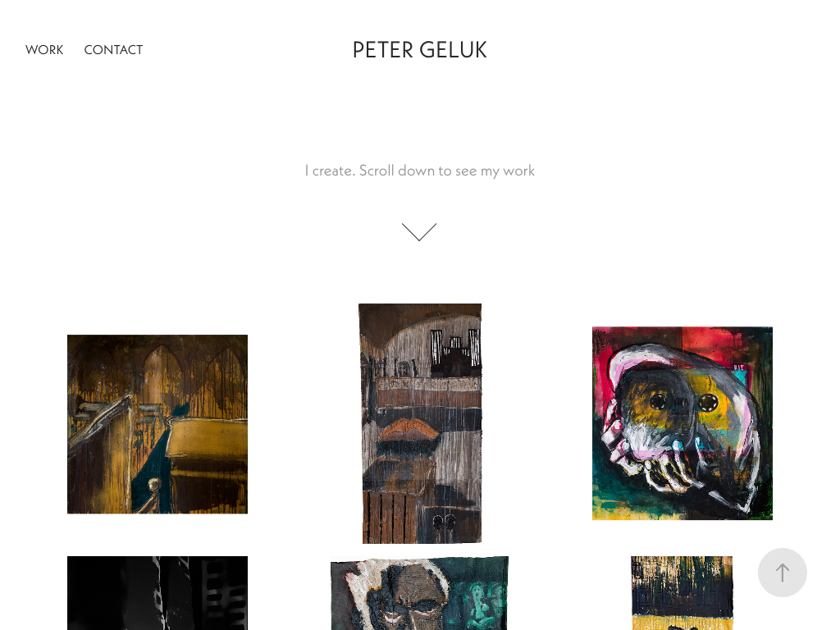The image size is (840, 630).
Task: Click the 'I create. Scroll down' tagline
Action: 419,171
